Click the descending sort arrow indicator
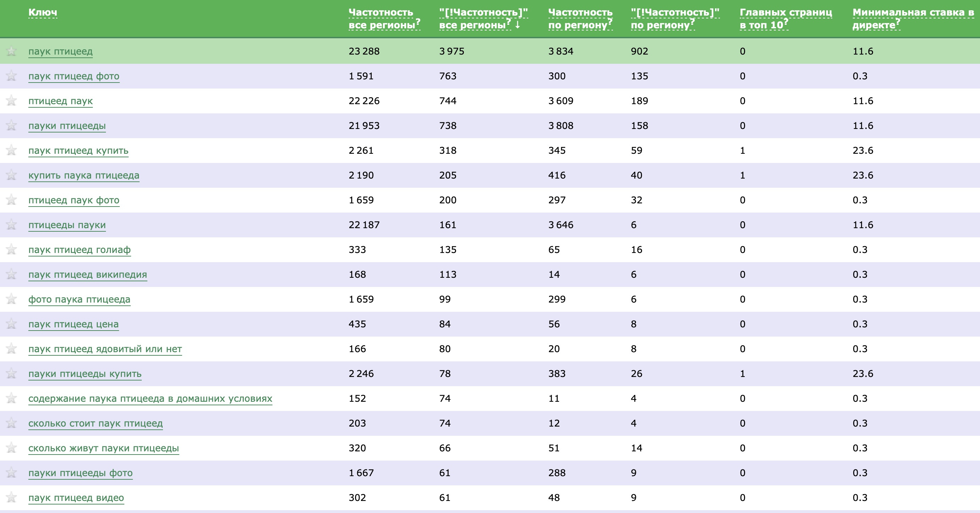 click(518, 25)
